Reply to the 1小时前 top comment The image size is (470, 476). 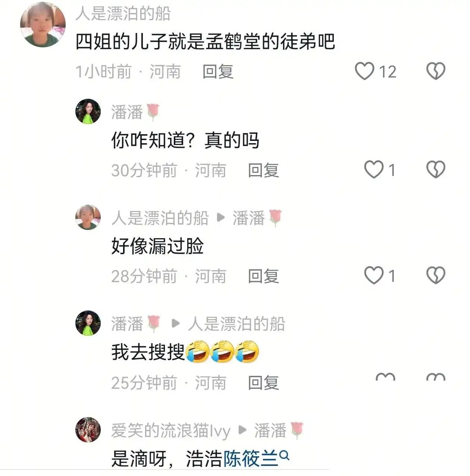(218, 72)
